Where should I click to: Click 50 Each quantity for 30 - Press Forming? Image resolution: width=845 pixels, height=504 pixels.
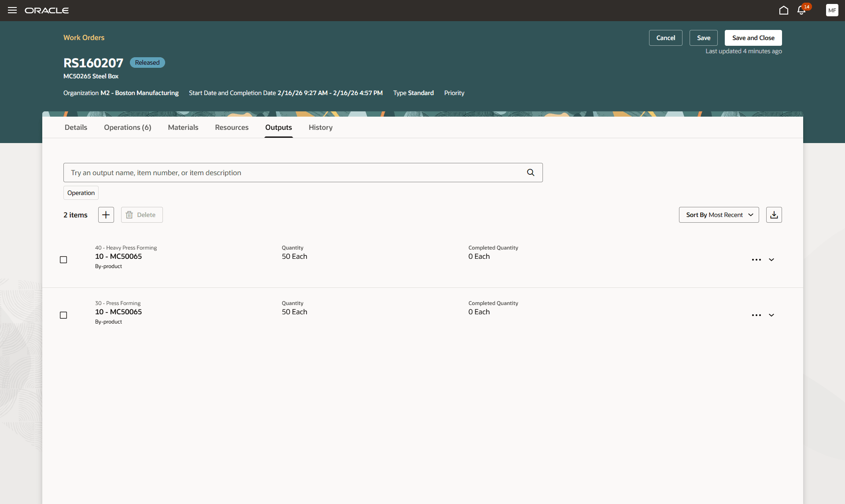[x=295, y=312]
